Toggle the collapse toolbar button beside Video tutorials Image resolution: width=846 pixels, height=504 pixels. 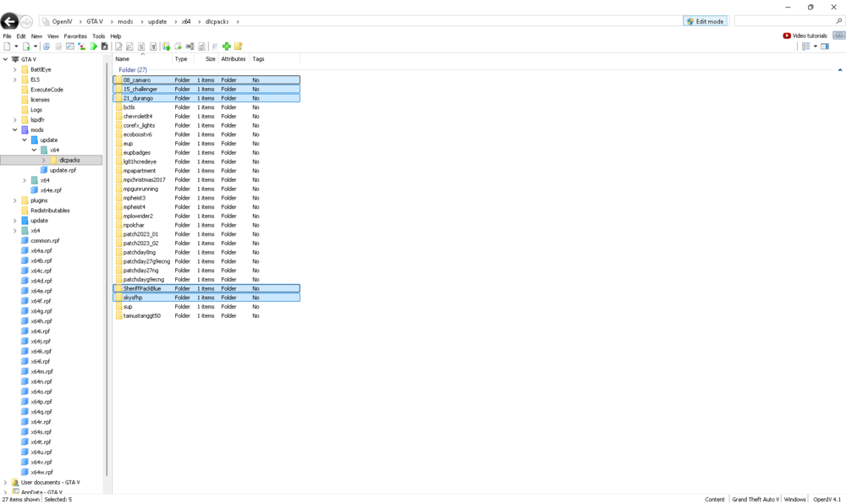(x=838, y=35)
